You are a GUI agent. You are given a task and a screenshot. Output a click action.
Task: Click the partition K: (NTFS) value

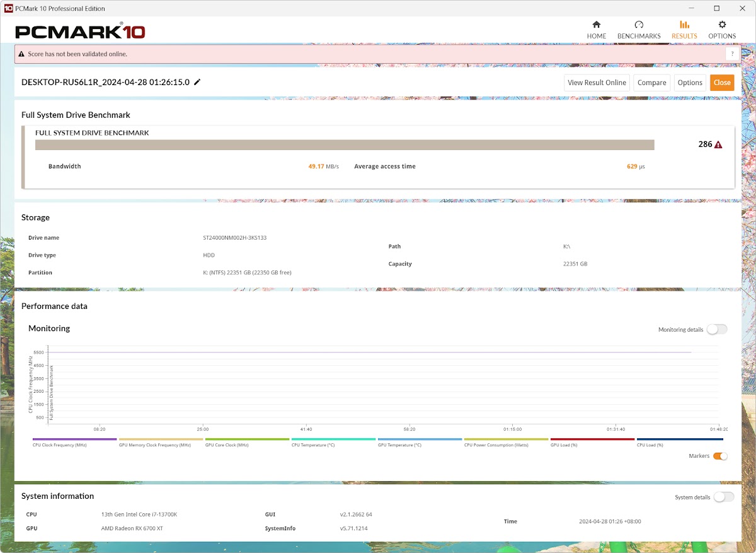tap(247, 272)
